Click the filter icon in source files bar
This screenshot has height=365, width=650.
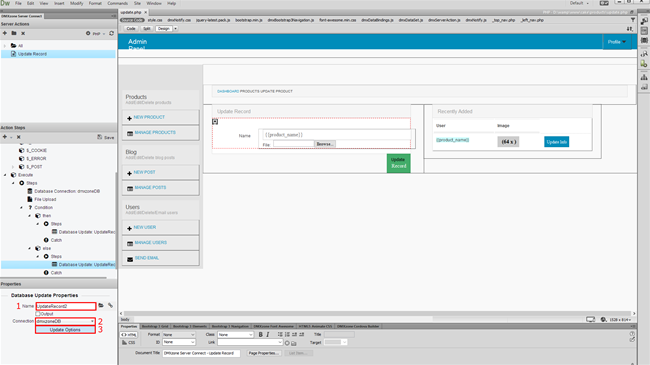(633, 20)
